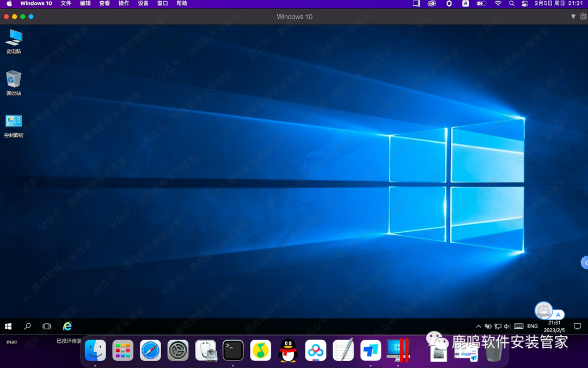Open the Windows notification center icon

point(577,326)
